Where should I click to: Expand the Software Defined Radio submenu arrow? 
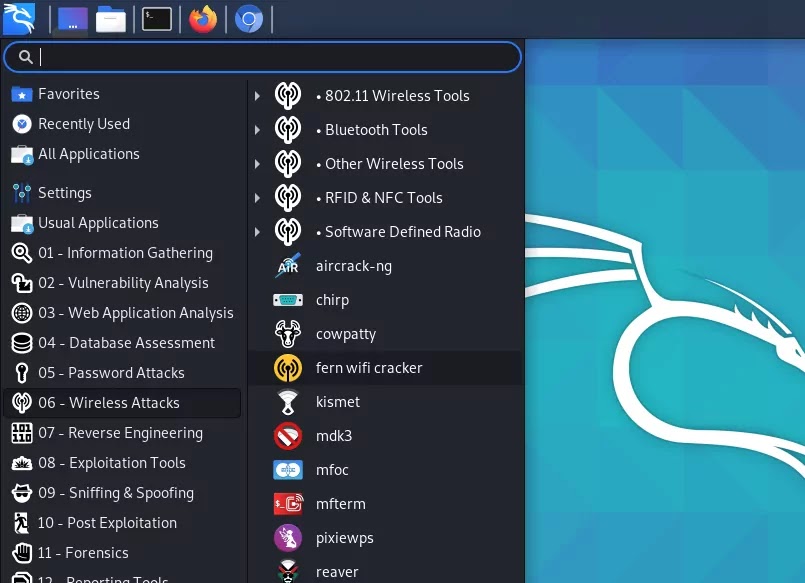click(x=257, y=232)
